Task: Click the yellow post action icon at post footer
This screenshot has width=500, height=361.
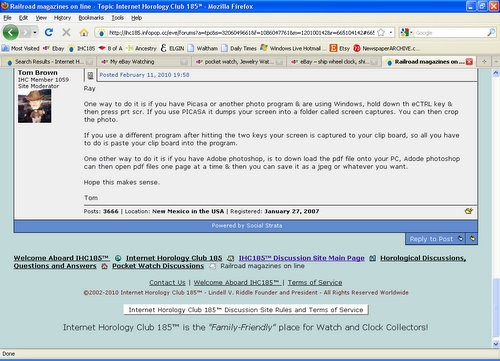Action: 469,211
